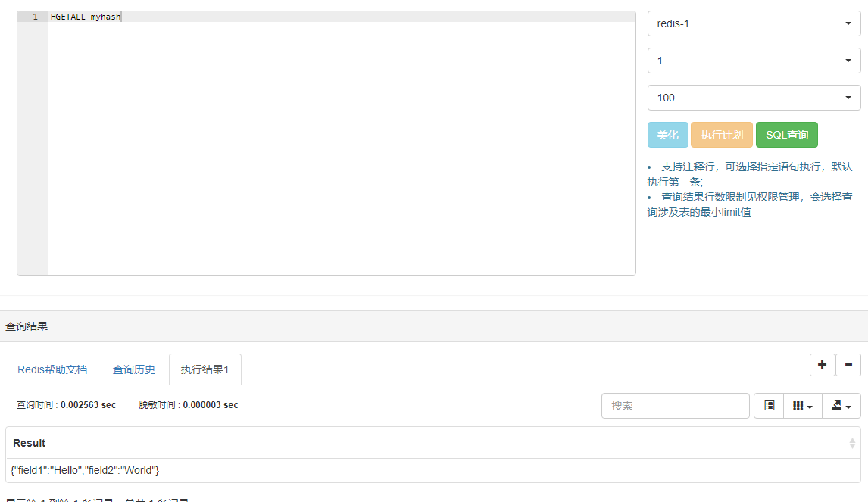
Task: Select the 执行结果1 tab
Action: coord(205,369)
